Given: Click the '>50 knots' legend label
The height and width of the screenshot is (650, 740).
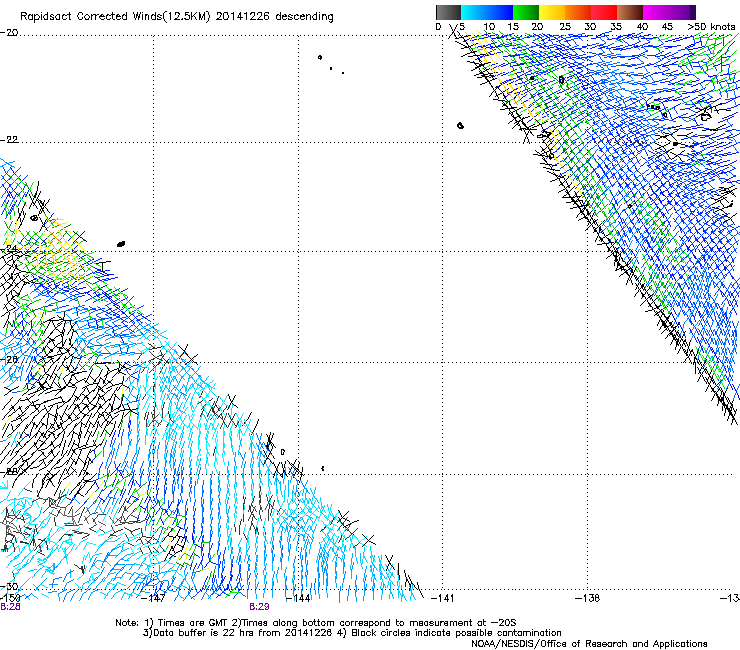Looking at the screenshot, I should (711, 27).
